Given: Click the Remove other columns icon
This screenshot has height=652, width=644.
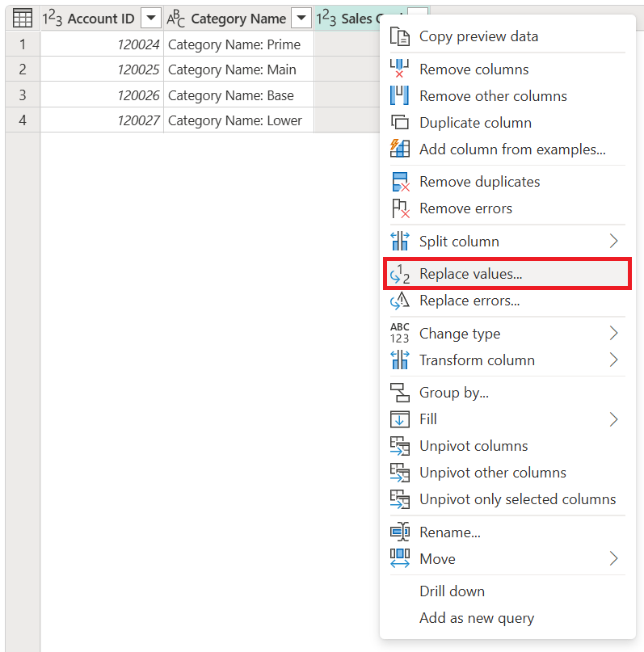Looking at the screenshot, I should pos(400,95).
